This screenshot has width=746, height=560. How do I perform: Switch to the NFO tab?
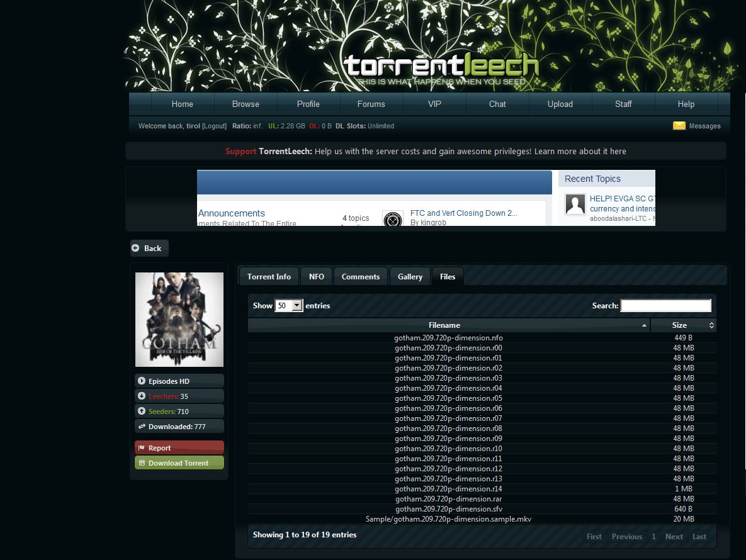pyautogui.click(x=317, y=277)
